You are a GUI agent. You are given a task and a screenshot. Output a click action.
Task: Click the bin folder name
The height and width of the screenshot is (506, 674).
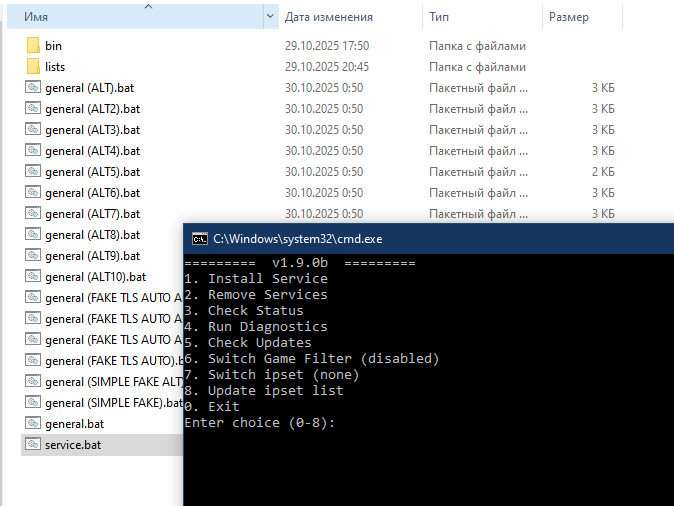tap(53, 46)
